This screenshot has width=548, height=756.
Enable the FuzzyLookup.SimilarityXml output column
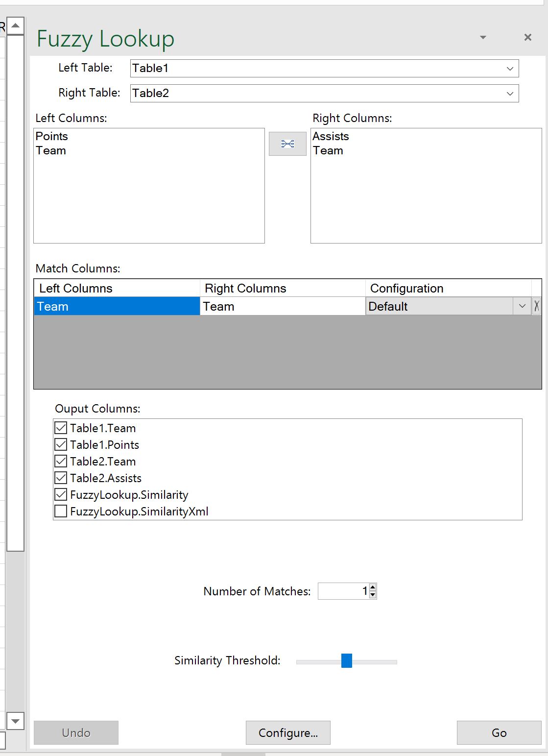[x=60, y=511]
